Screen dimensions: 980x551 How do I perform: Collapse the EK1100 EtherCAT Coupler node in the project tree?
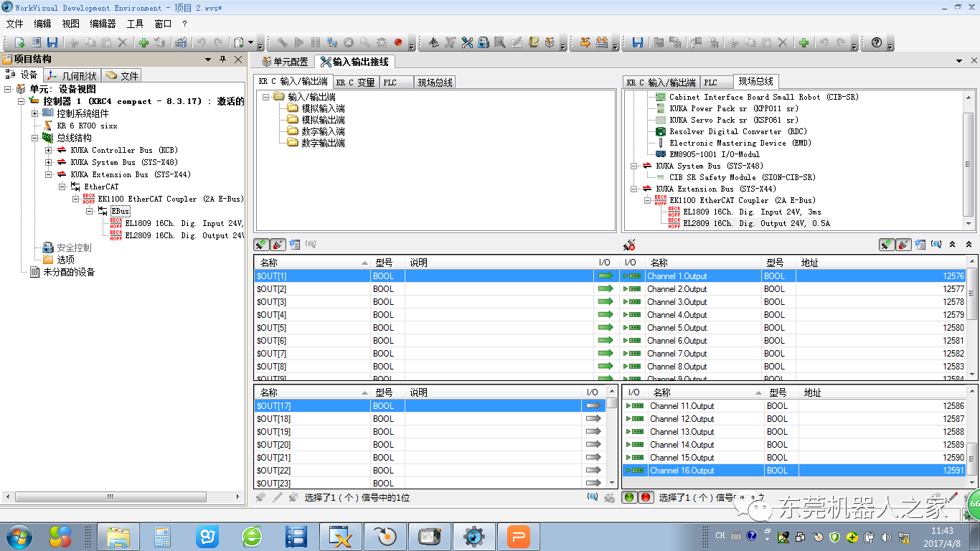coord(75,199)
